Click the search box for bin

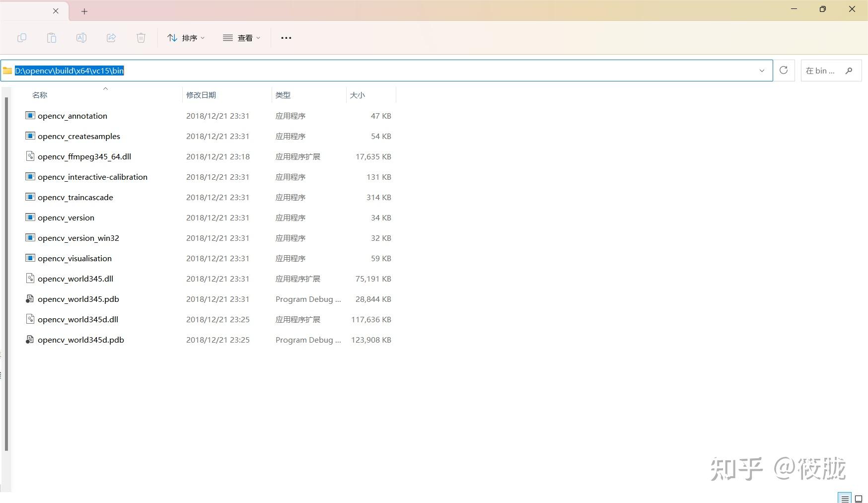831,71
